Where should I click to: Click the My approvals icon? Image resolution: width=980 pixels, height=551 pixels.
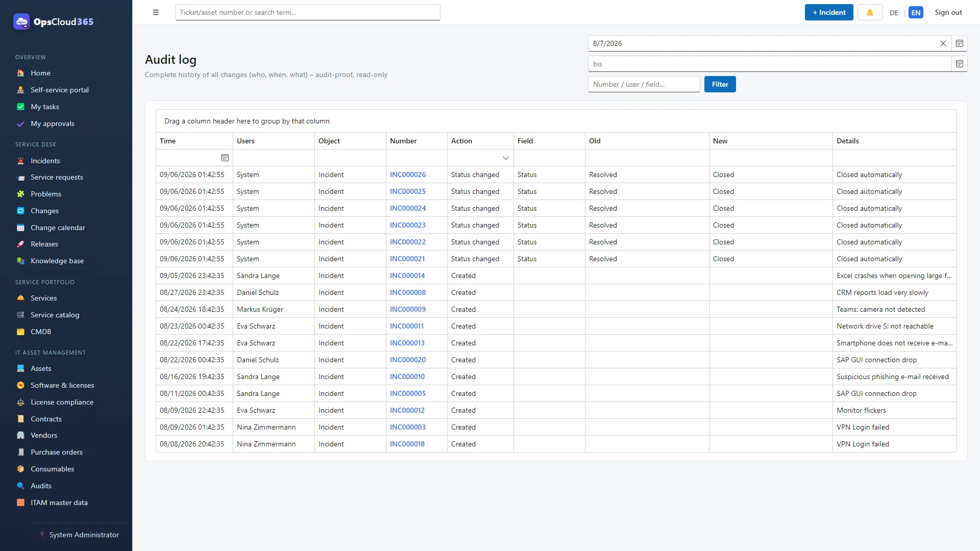pos(20,123)
